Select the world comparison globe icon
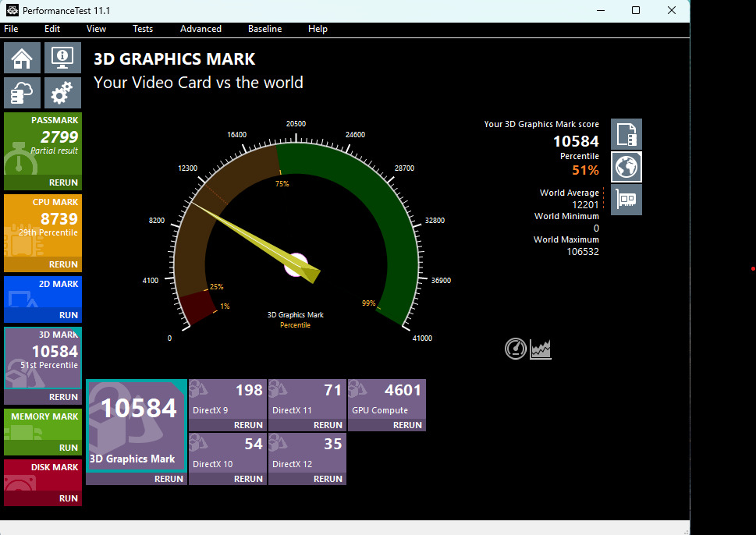This screenshot has height=535, width=756. pyautogui.click(x=626, y=167)
